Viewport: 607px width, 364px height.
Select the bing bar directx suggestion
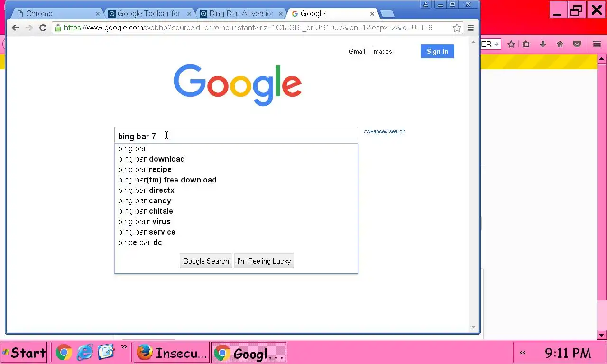tap(236, 190)
